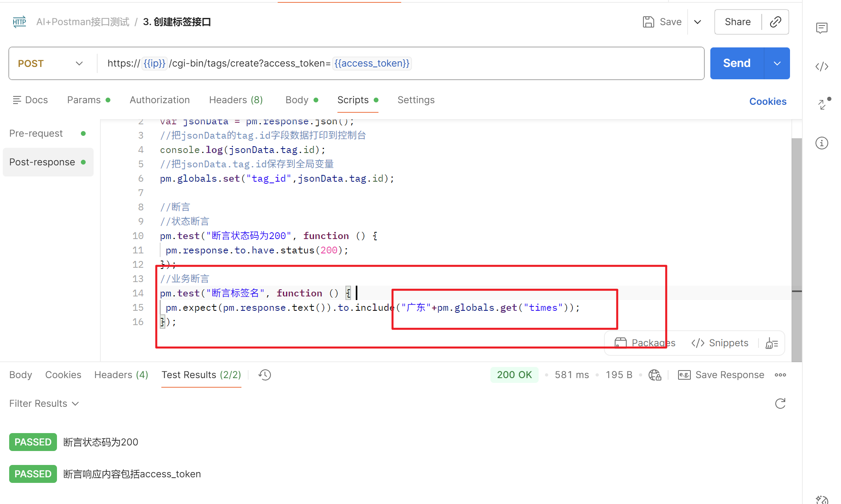This screenshot has height=504, width=841.
Task: Click line 15 pm.expect assertion code
Action: tap(372, 308)
